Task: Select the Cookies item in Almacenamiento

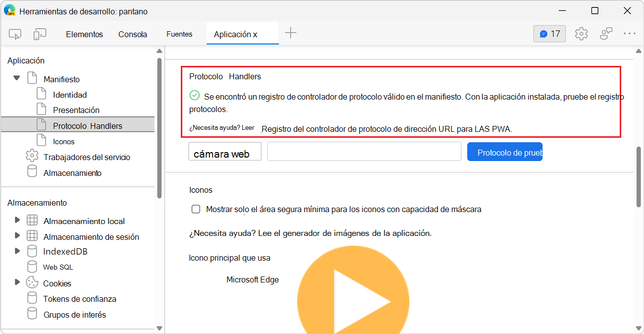Action: [x=56, y=282]
